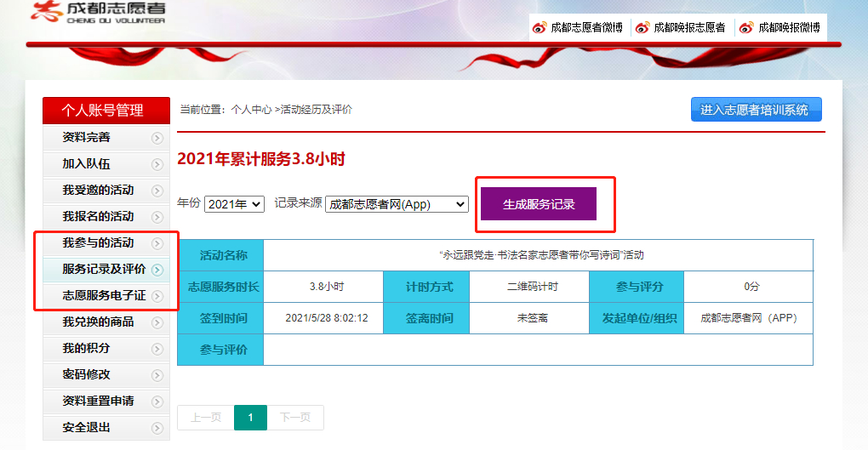Open 资料重置申请 page

tap(106, 402)
